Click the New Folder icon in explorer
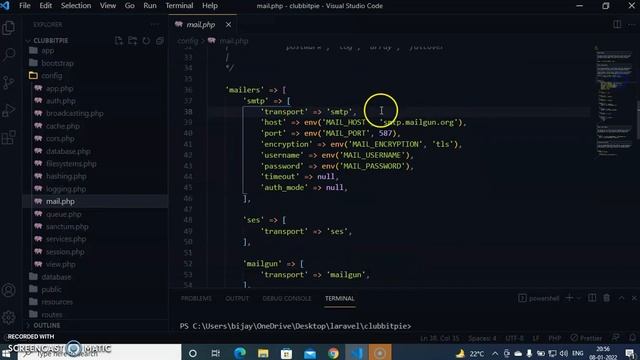 [132, 40]
